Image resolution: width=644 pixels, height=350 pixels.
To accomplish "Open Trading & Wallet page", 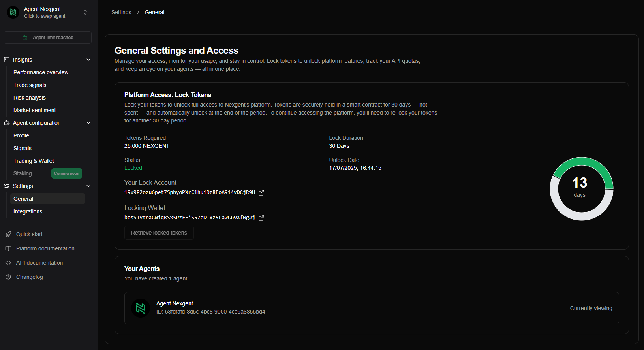I will [34, 161].
